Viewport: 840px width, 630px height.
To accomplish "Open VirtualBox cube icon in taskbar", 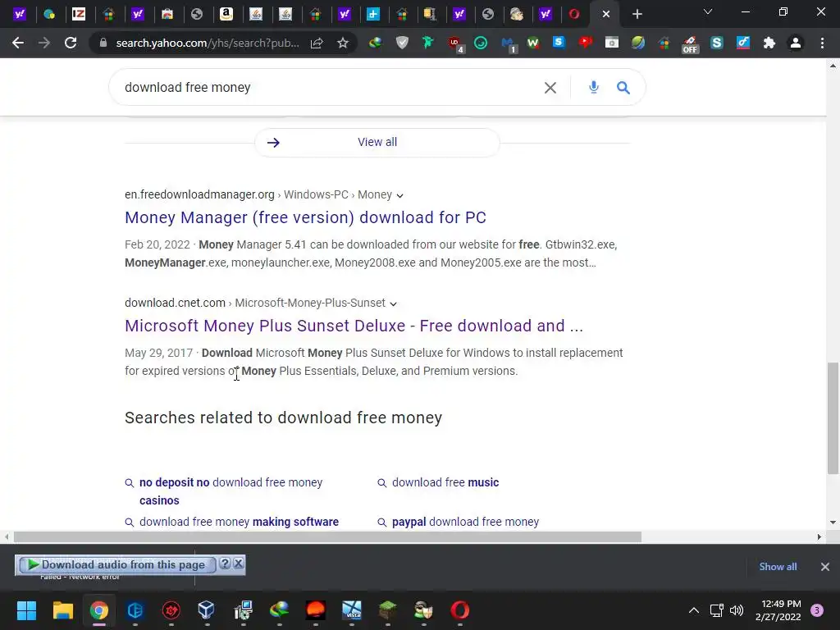I will 206,610.
